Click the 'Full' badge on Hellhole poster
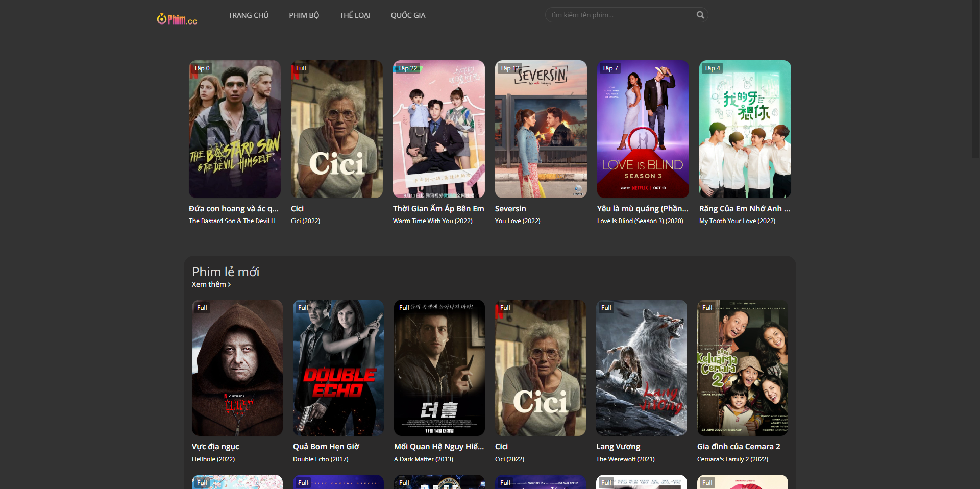980x489 pixels. tap(202, 308)
